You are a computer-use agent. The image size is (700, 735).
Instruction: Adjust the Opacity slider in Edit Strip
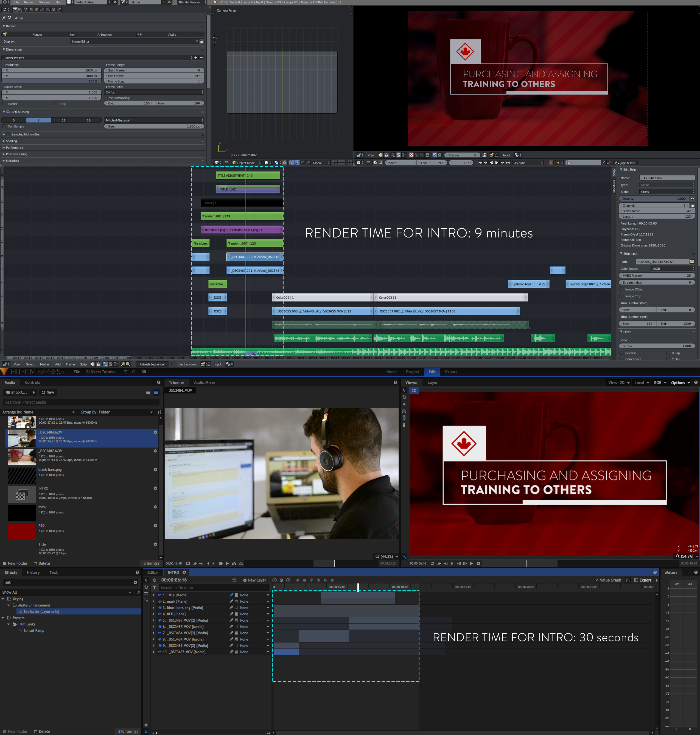tap(654, 199)
